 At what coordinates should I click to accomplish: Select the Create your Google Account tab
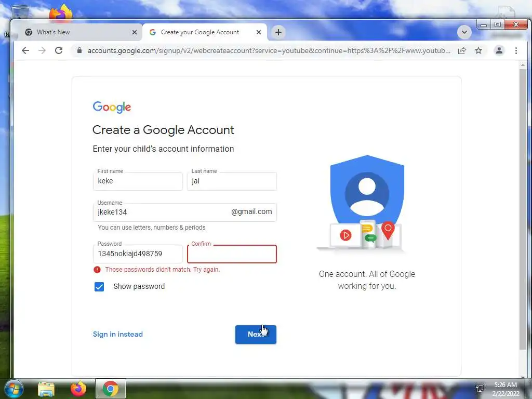tap(205, 32)
